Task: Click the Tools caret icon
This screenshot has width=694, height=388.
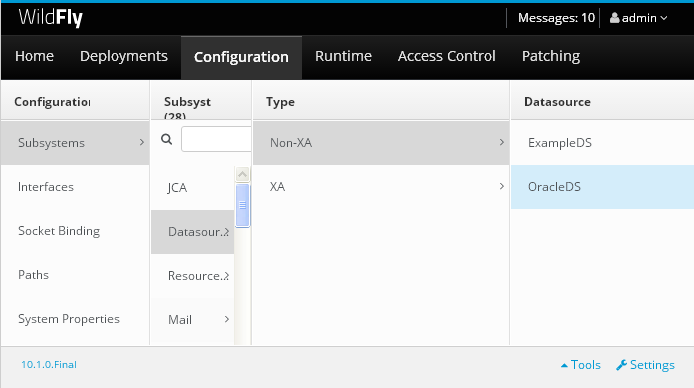Action: (564, 365)
